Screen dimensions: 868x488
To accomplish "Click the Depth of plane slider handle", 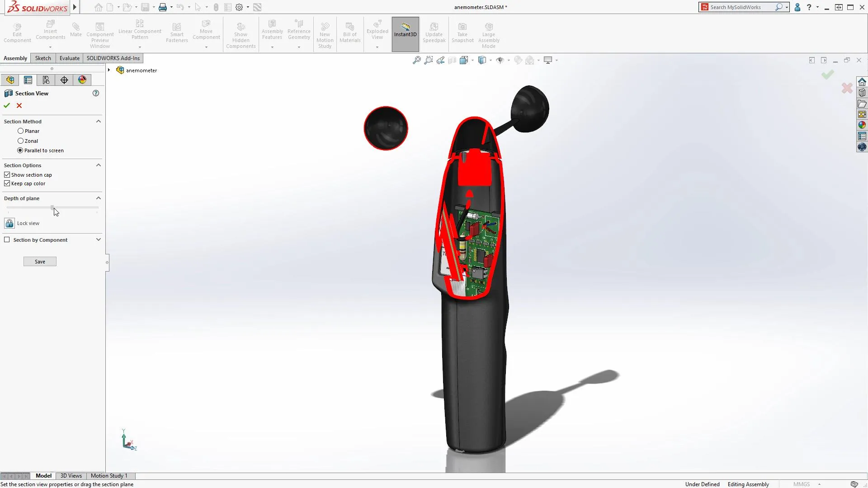I will (52, 207).
